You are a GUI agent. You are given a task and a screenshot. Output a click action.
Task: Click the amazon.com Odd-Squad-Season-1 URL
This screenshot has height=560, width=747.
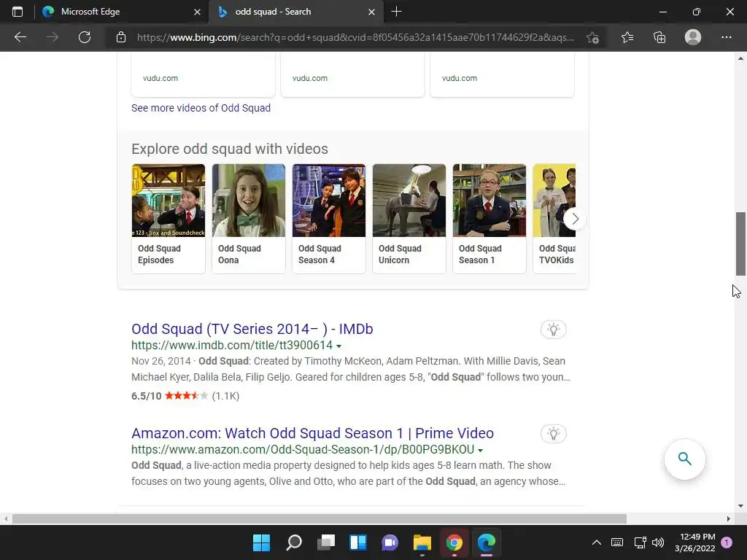click(x=303, y=449)
